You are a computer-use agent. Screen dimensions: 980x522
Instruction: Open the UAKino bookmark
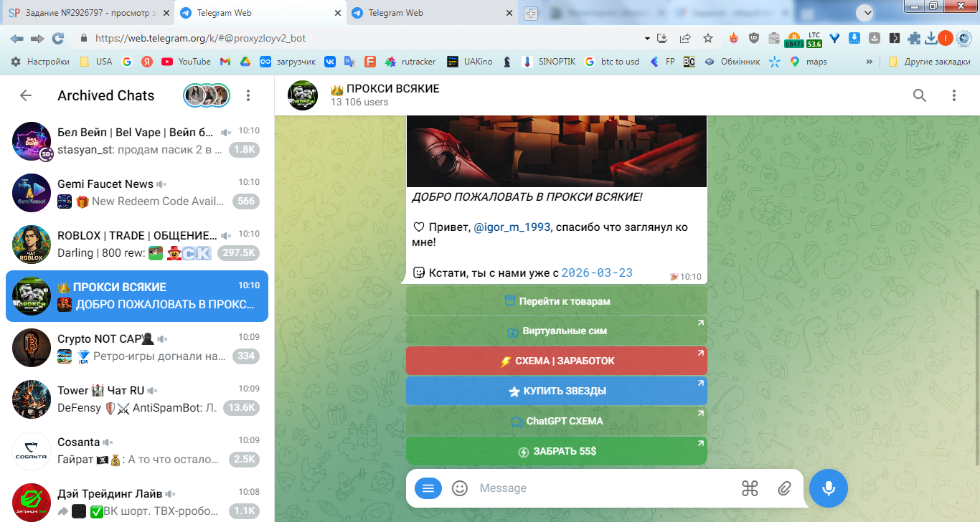pos(470,62)
